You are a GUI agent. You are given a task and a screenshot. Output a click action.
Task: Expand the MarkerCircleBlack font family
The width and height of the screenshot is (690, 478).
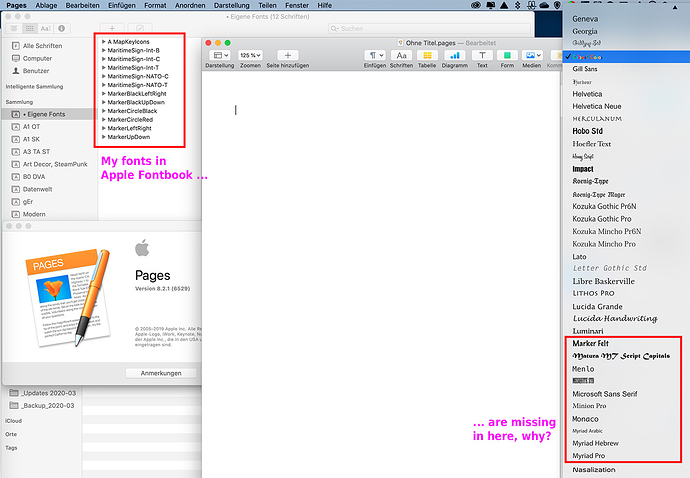point(103,111)
